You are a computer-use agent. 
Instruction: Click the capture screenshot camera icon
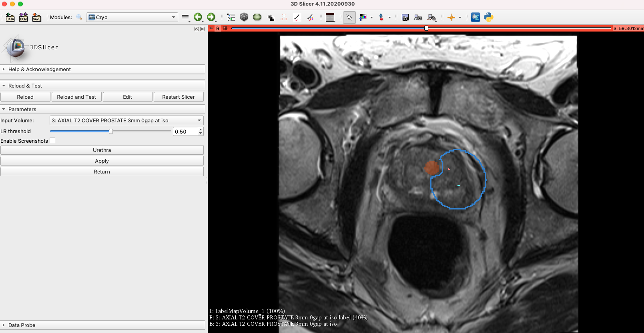pyautogui.click(x=405, y=17)
